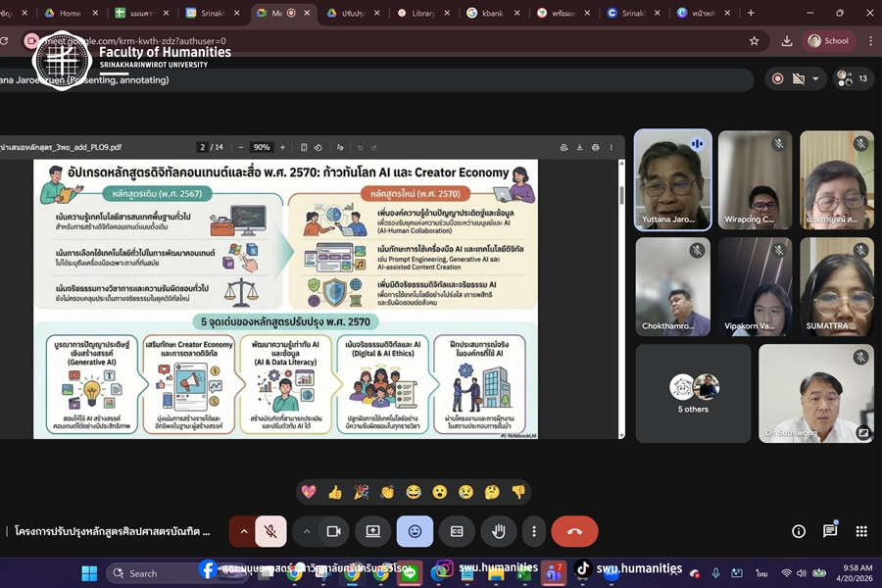Click the Windows taskbar Search box

pyautogui.click(x=157, y=573)
